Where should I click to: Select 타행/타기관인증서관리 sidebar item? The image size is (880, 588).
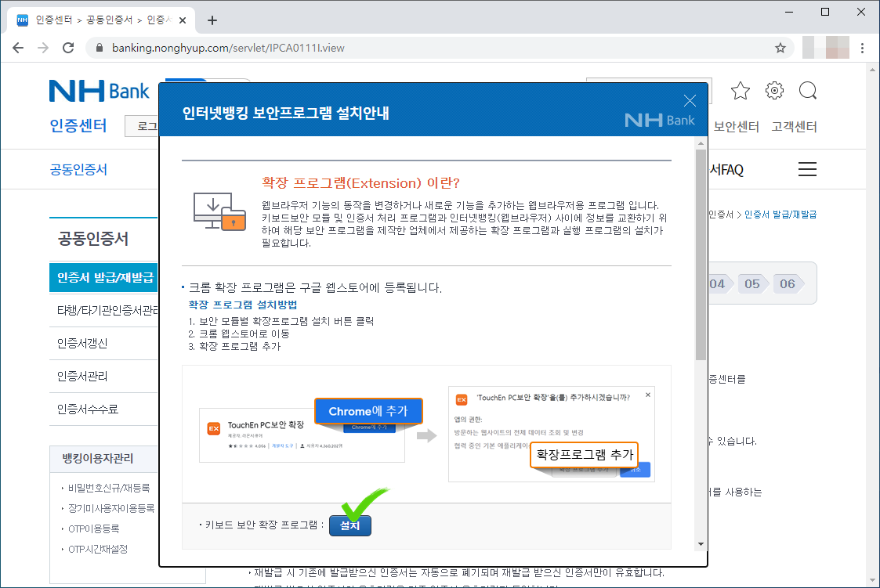pos(103,310)
